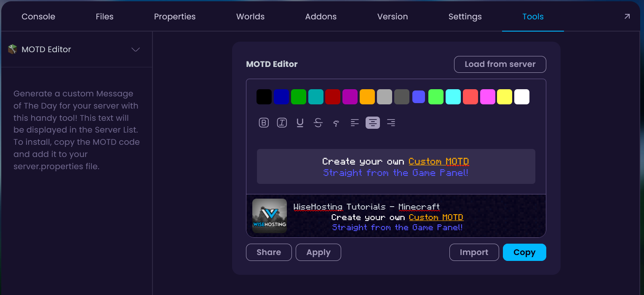The image size is (644, 295).
Task: Apply the MOTD to the server
Action: [318, 252]
